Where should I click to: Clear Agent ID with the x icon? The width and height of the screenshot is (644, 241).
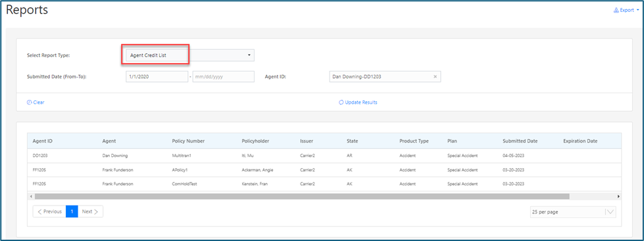click(435, 77)
